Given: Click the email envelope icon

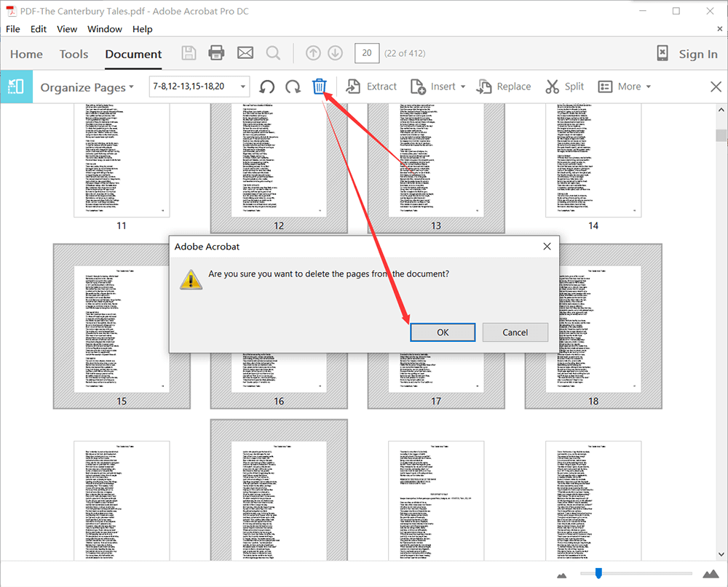Looking at the screenshot, I should (x=245, y=53).
